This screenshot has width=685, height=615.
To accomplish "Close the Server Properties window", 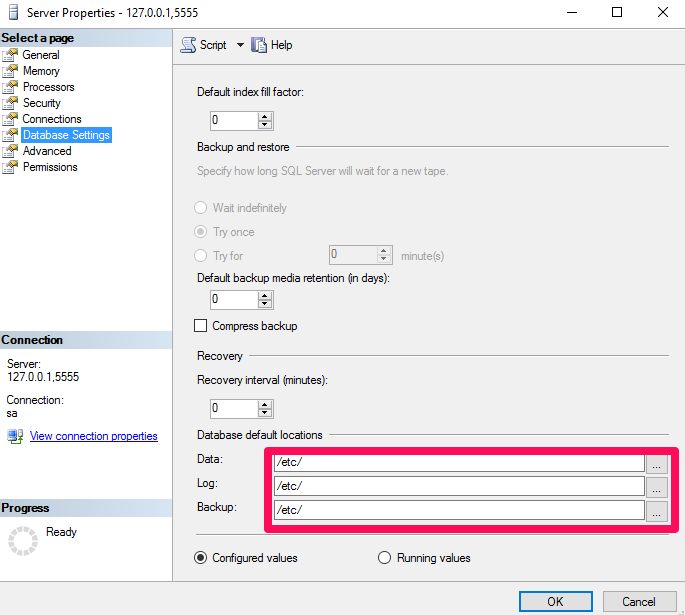I will (x=663, y=12).
